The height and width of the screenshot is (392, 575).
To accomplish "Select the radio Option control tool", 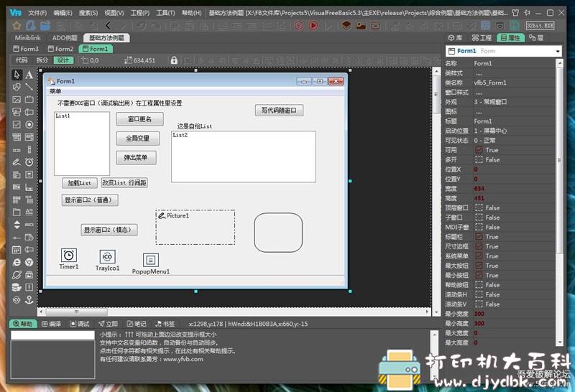I will pos(29,124).
